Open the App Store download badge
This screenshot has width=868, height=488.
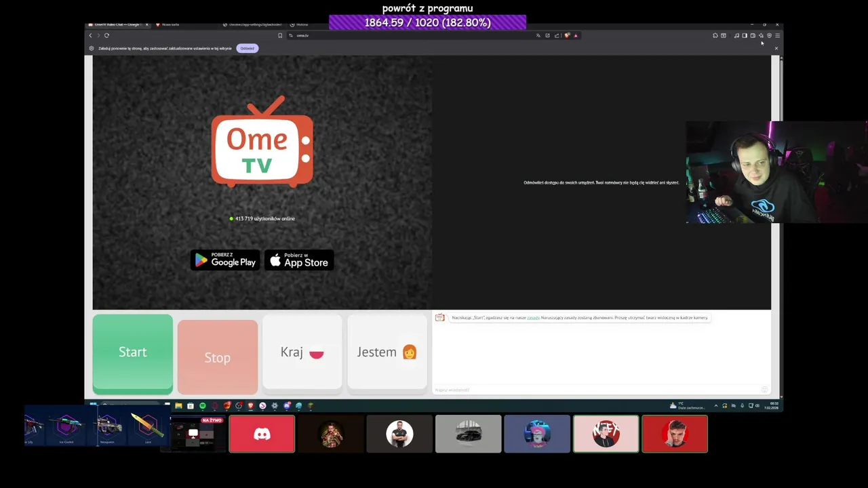(299, 260)
